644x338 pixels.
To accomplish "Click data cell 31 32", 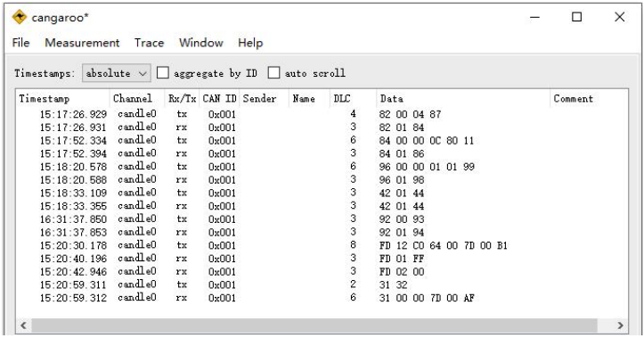I will [393, 285].
